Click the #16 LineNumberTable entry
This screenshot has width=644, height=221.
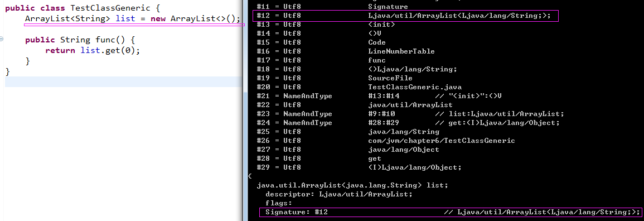coord(345,51)
